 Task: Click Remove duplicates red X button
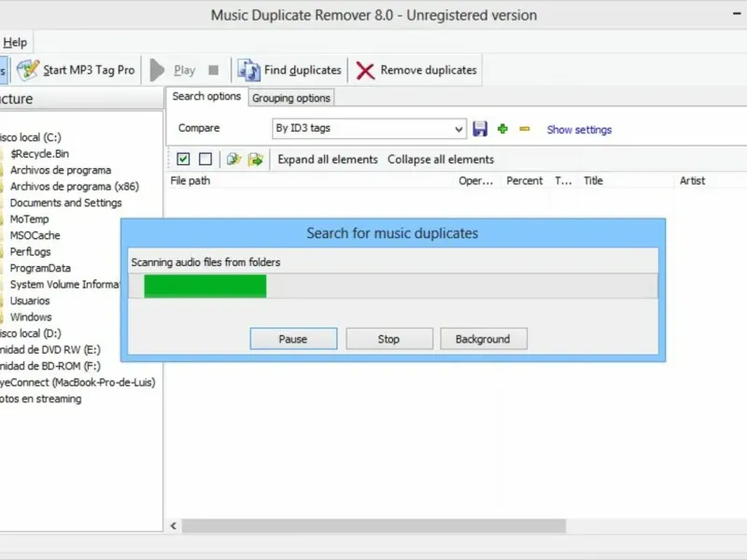coord(416,70)
